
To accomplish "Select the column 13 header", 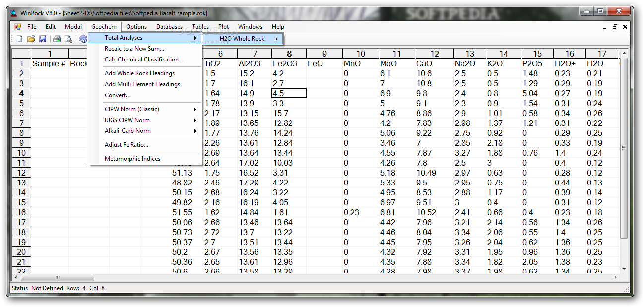I will tap(470, 54).
